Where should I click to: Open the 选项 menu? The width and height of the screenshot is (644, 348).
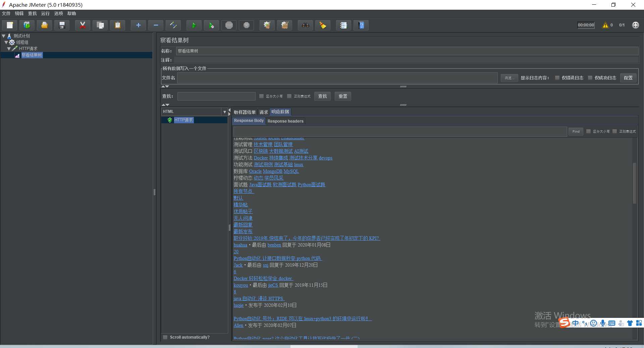pos(58,13)
